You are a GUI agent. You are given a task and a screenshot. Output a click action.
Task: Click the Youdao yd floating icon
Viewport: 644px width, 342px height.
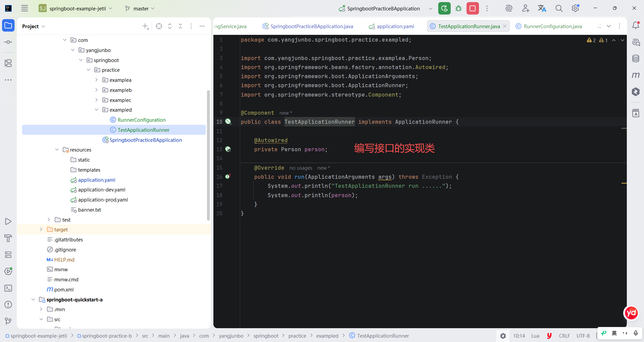[631, 313]
